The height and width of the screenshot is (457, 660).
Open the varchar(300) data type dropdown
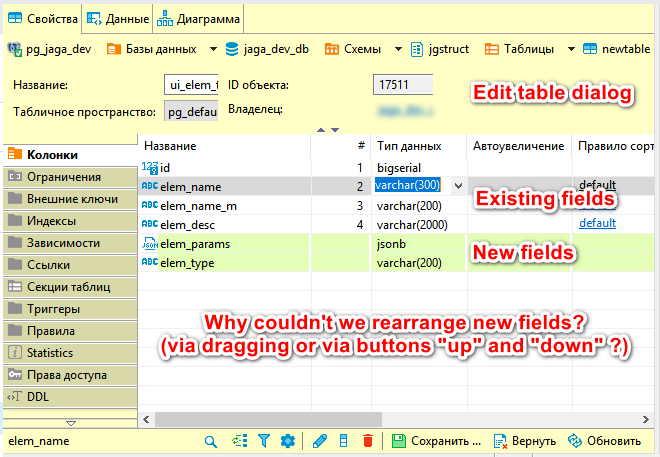pyautogui.click(x=458, y=186)
